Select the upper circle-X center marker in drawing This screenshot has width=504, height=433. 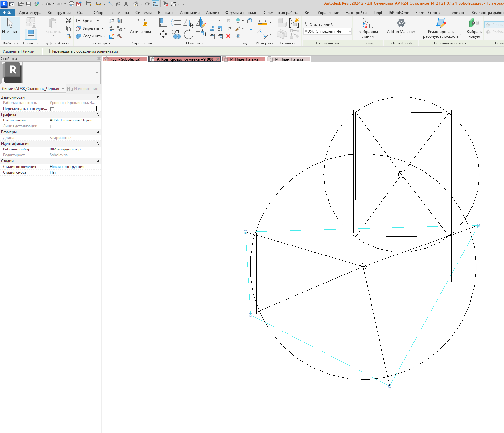tap(401, 174)
